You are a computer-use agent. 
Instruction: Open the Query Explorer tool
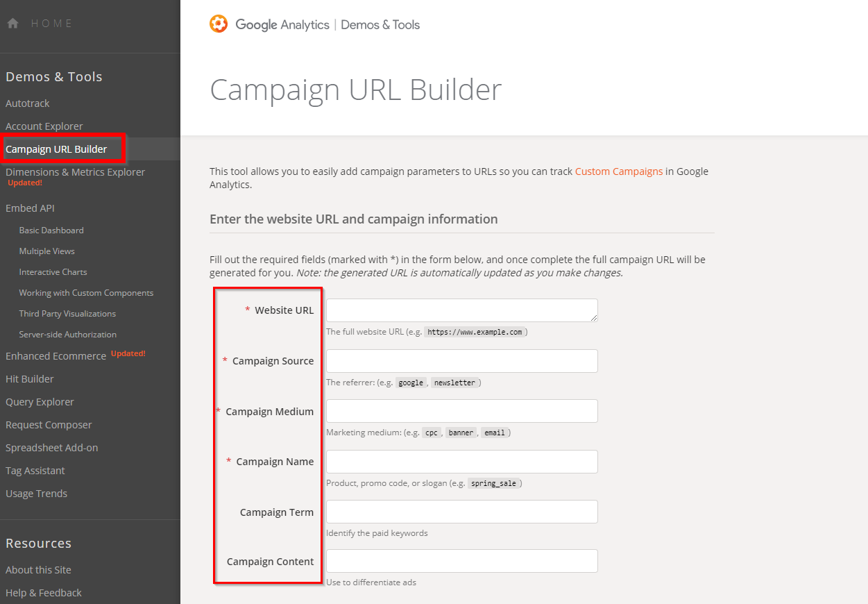click(x=40, y=402)
